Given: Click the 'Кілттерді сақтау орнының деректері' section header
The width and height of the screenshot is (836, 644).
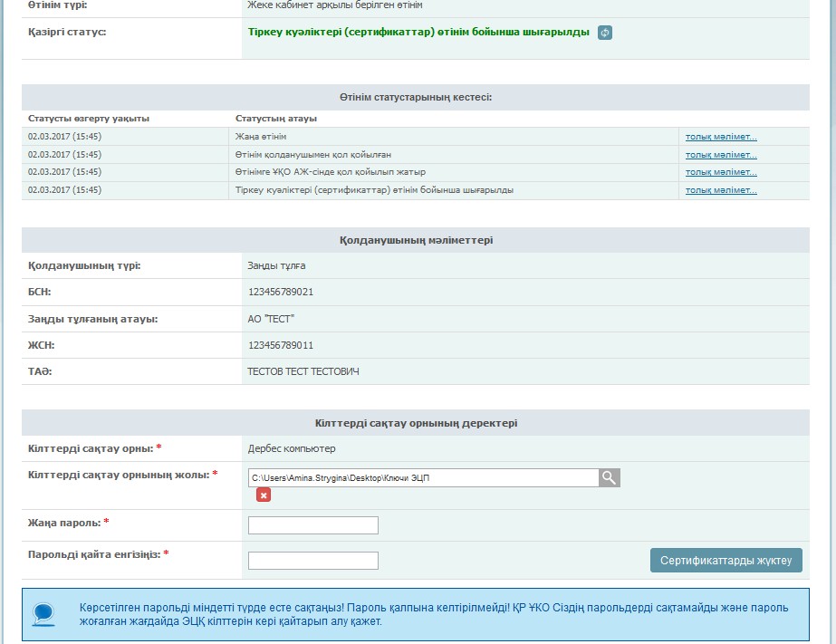Looking at the screenshot, I should pos(416,423).
